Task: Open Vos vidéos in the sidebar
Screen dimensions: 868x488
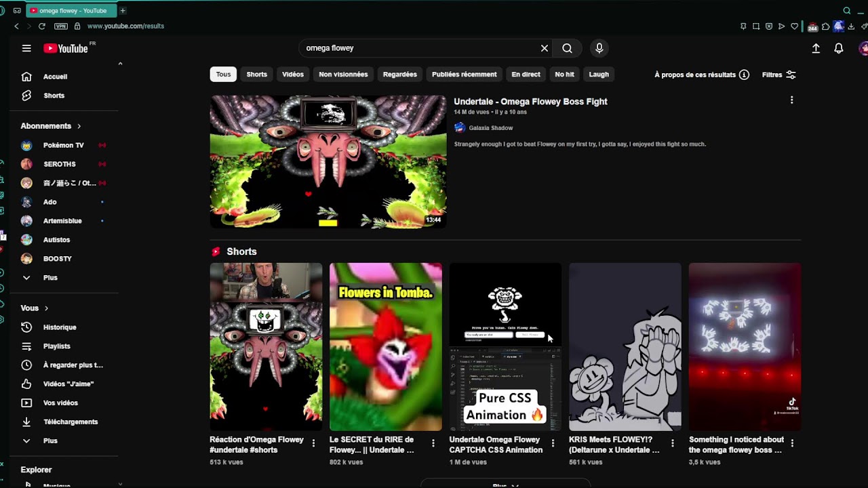Action: click(60, 403)
